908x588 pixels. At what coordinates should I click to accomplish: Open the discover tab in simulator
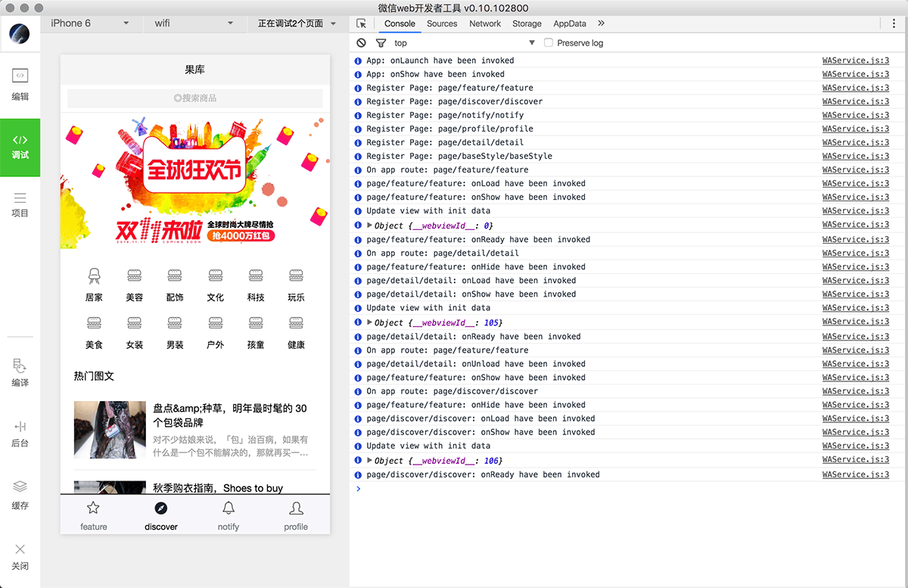[x=161, y=515]
